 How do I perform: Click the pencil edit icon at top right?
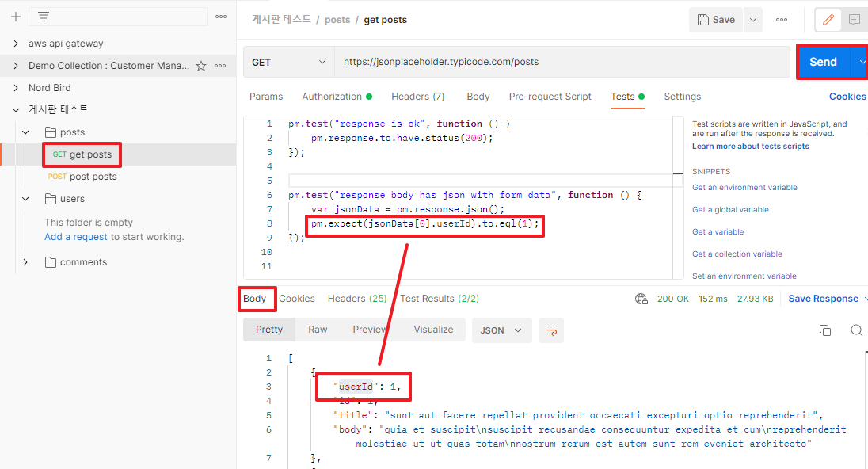point(828,20)
